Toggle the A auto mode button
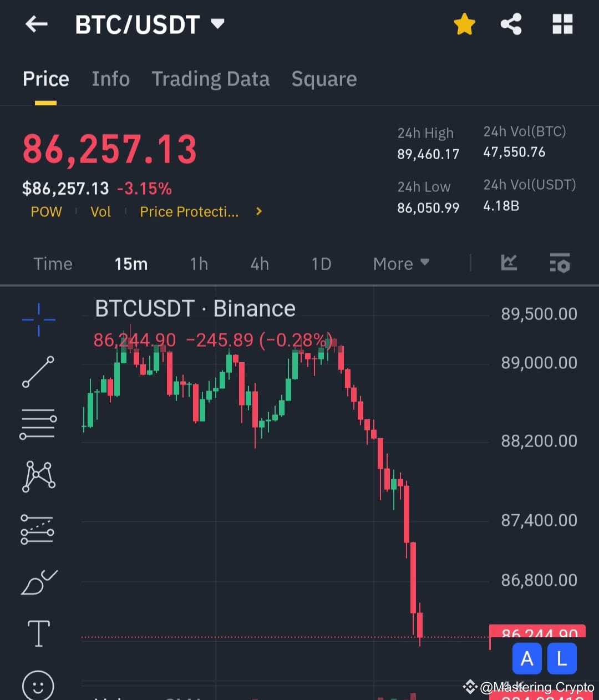Image resolution: width=599 pixels, height=700 pixels. pos(526,658)
